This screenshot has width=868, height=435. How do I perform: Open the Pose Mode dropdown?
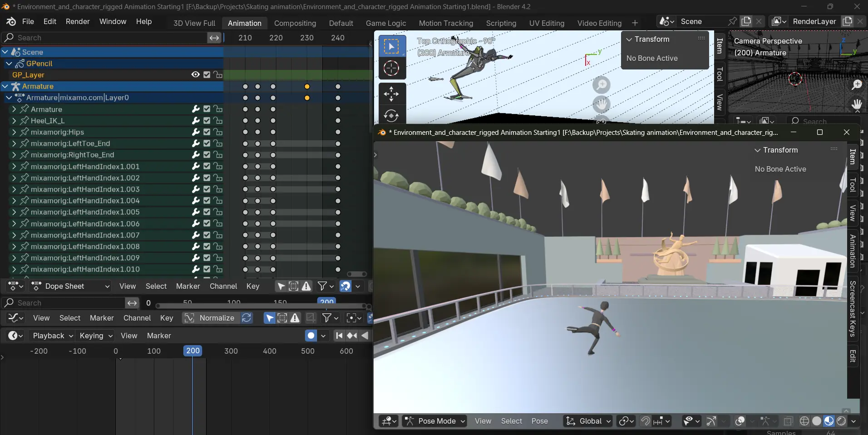[x=435, y=421]
